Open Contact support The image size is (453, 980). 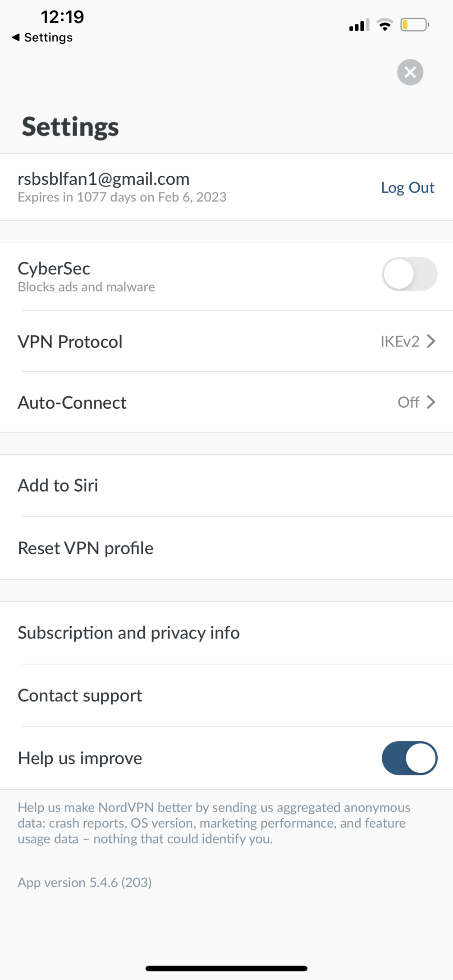click(80, 695)
